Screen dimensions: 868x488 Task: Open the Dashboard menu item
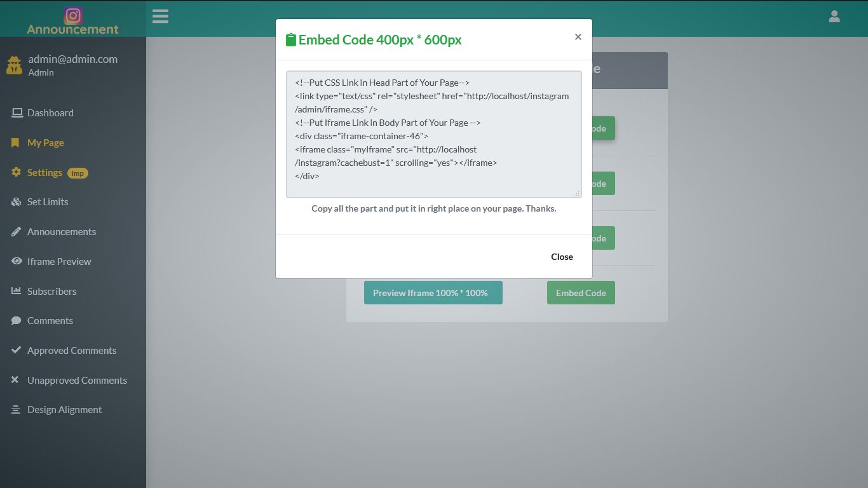[51, 112]
